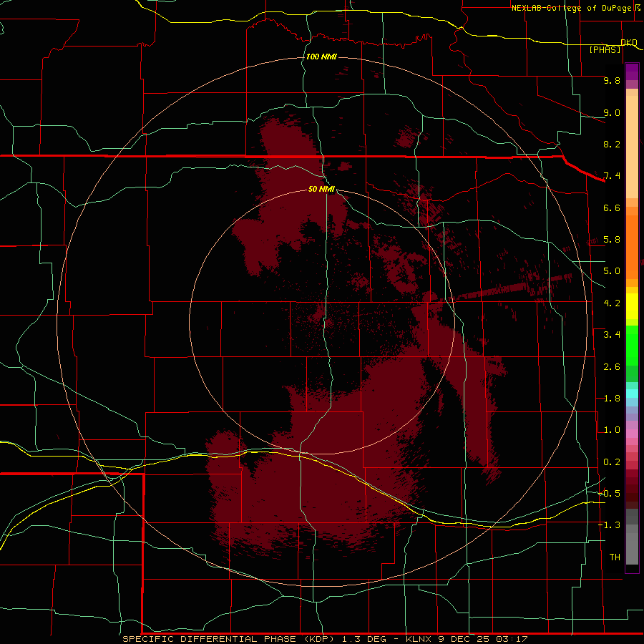The image size is (644, 644).
Task: Click the -1.3 scale value
Action: coord(609,525)
